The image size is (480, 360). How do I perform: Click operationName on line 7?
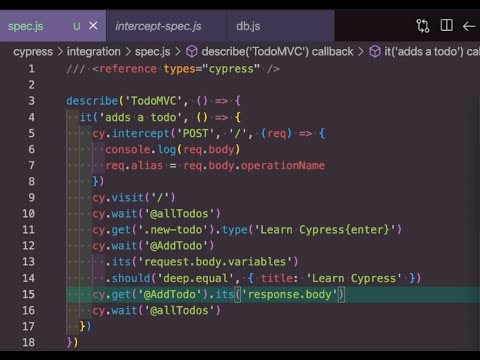[x=283, y=166]
